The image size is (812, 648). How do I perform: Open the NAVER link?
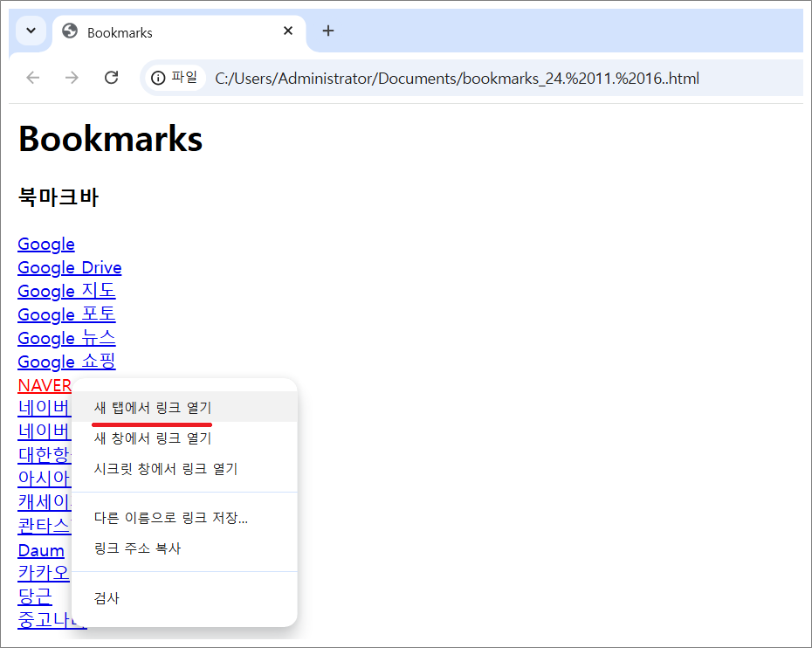tap(45, 385)
